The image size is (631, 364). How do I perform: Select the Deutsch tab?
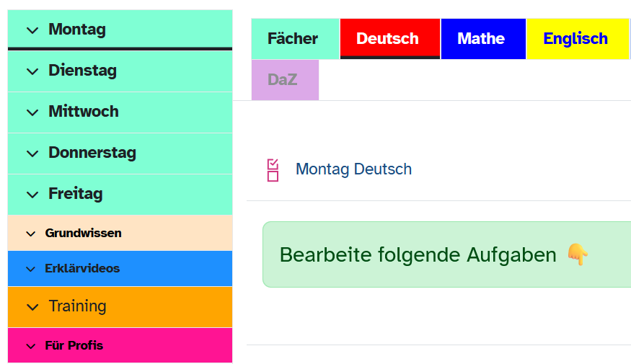tap(387, 39)
